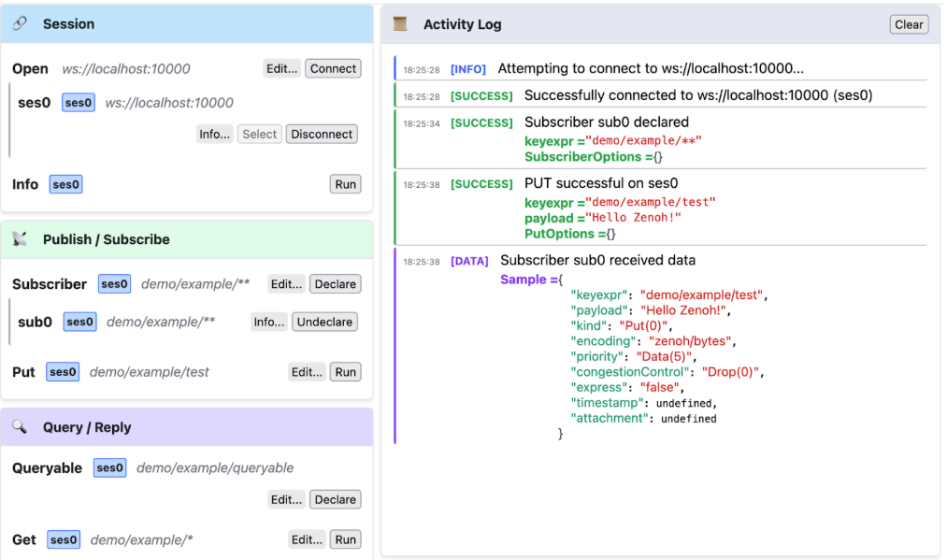Run the Put on demo/example/test
This screenshot has height=560, width=947.
345,371
